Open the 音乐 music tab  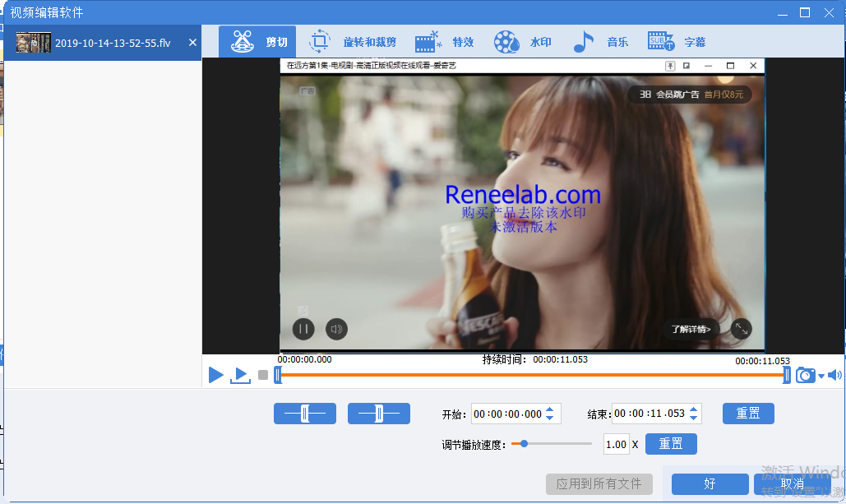pos(600,42)
